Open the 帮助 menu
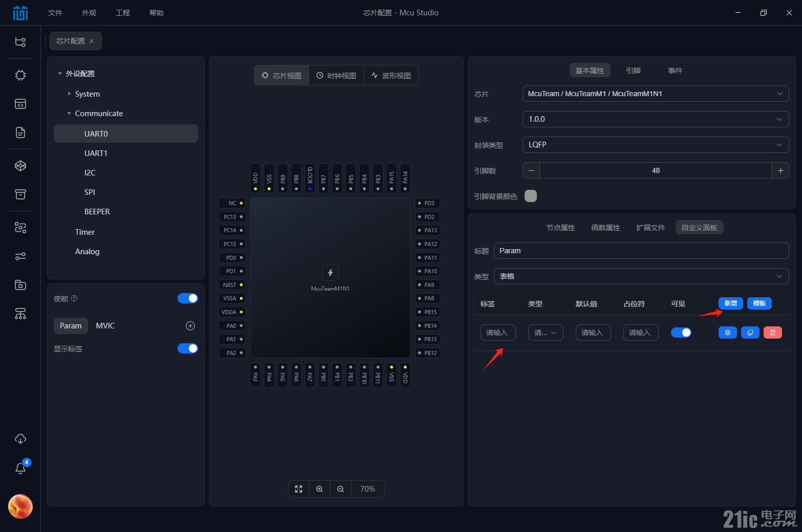 tap(157, 13)
